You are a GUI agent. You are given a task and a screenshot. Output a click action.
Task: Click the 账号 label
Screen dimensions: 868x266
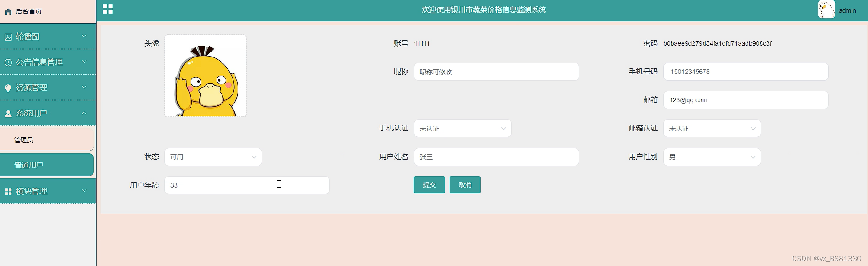click(401, 43)
